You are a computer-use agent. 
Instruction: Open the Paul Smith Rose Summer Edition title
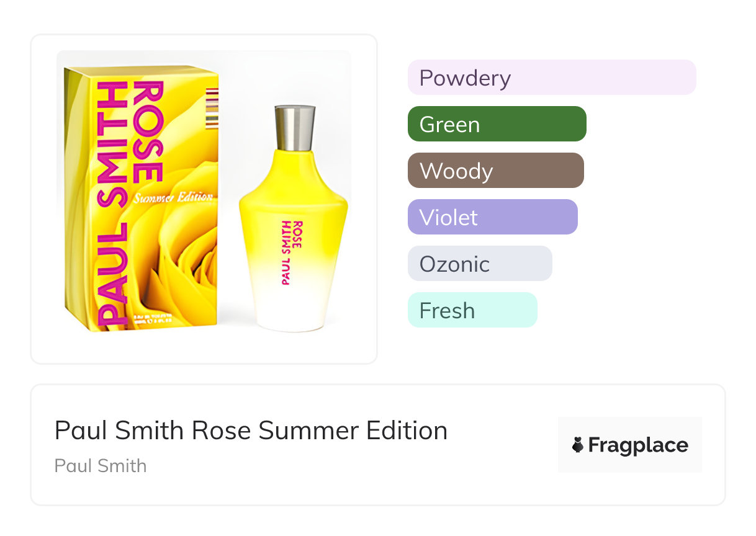(251, 430)
